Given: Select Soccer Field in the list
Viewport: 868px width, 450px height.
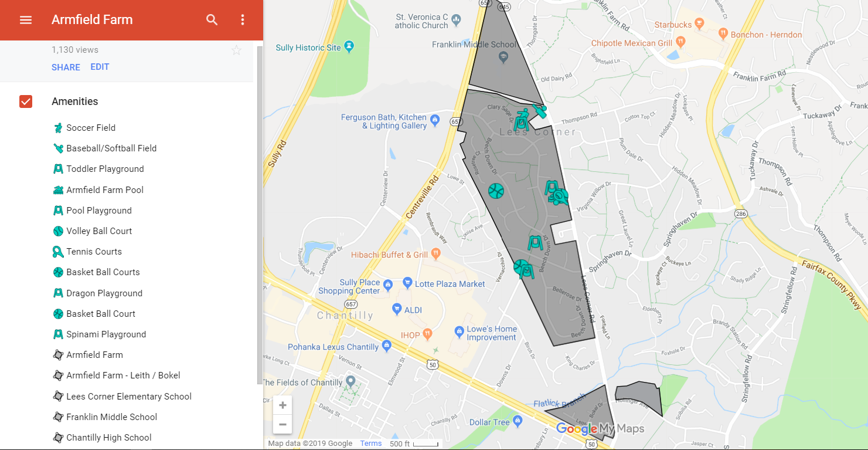Looking at the screenshot, I should point(91,128).
